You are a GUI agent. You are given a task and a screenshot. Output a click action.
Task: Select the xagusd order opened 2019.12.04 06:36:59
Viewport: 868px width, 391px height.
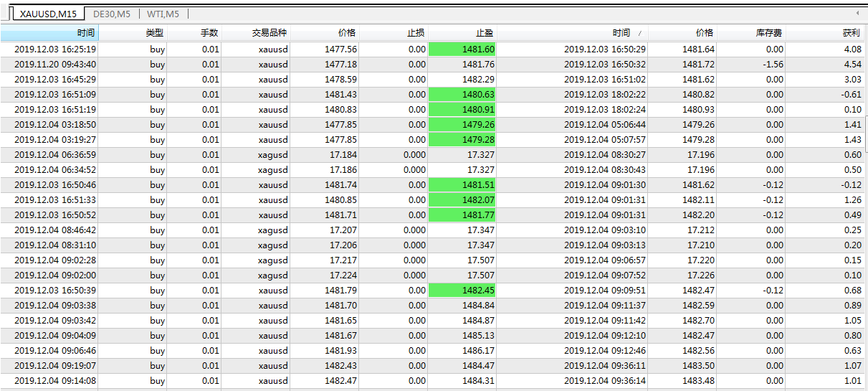point(55,155)
